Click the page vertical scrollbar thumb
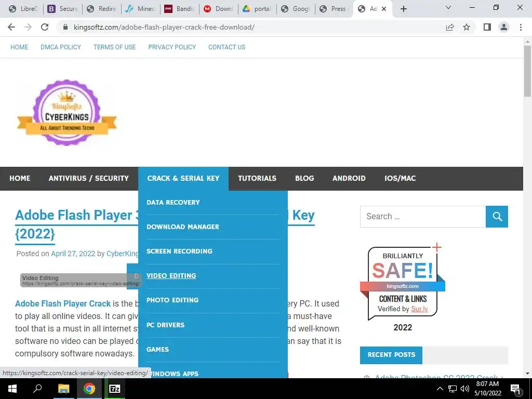532x399 pixels. tap(527, 71)
